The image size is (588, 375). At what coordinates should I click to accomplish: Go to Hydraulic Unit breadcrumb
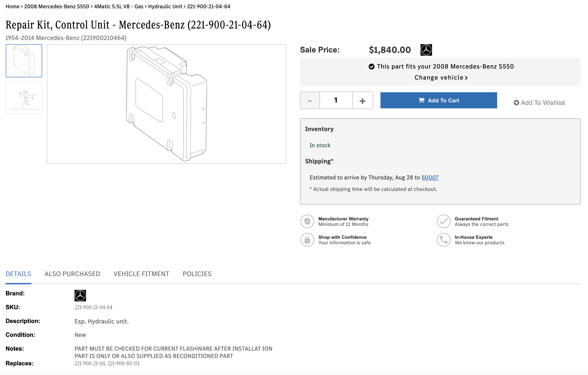click(x=165, y=7)
